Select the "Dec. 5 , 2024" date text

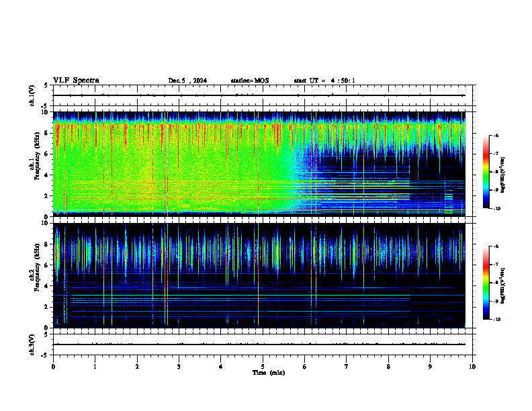(x=187, y=81)
